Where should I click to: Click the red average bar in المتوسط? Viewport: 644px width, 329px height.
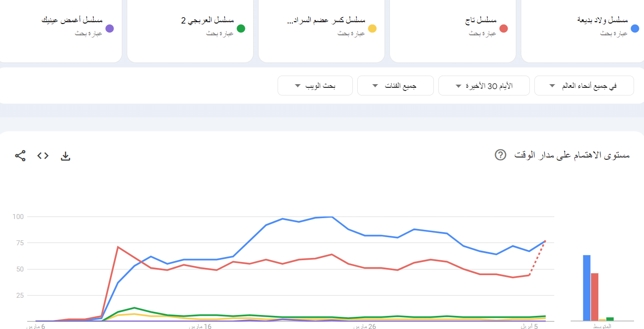595,297
